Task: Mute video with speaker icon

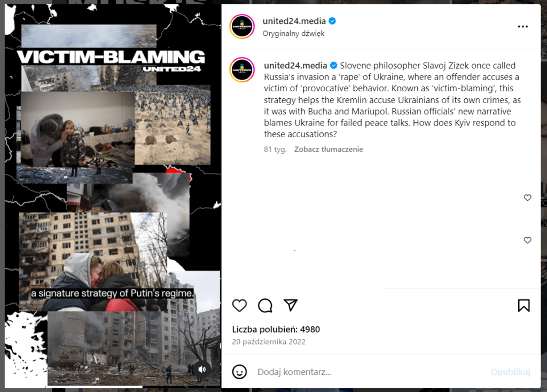Action: point(202,370)
